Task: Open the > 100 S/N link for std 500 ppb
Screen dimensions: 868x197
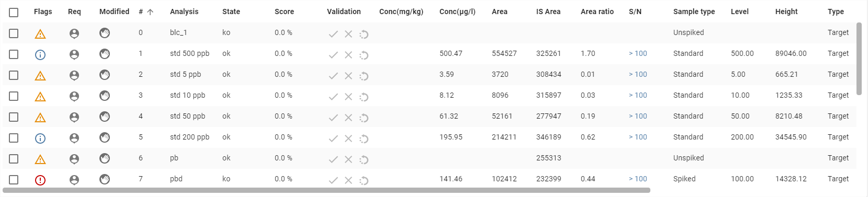Action: tap(638, 53)
